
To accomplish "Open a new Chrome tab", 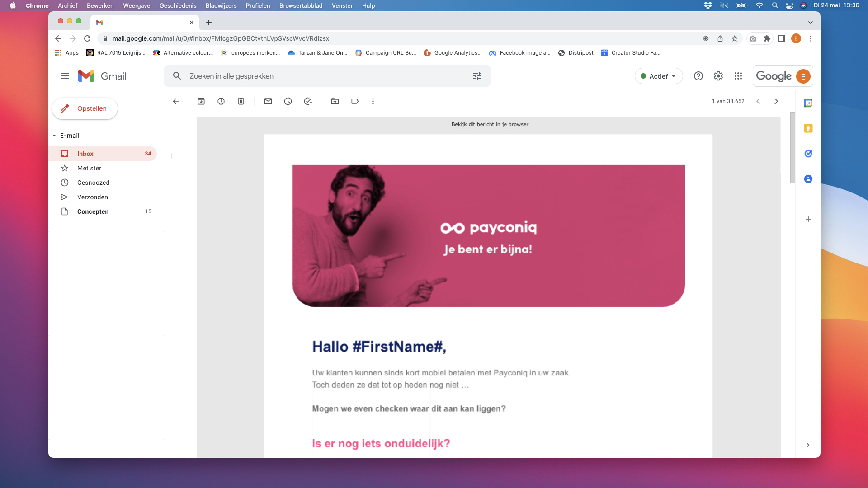I will pyautogui.click(x=209, y=23).
